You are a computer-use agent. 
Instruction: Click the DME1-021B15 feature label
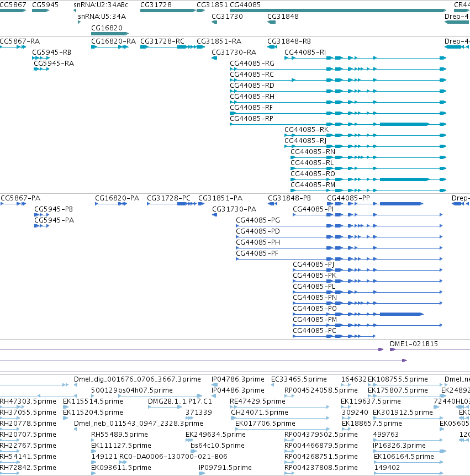(414, 344)
